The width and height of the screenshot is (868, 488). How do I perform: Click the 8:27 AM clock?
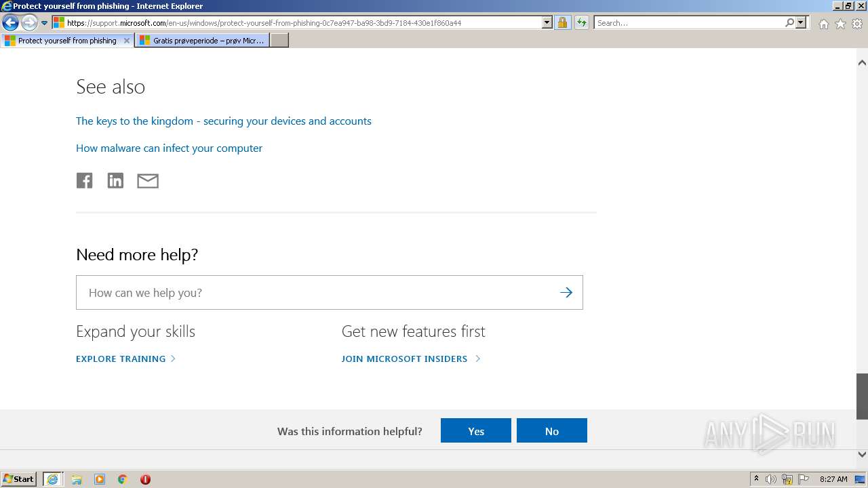click(833, 479)
